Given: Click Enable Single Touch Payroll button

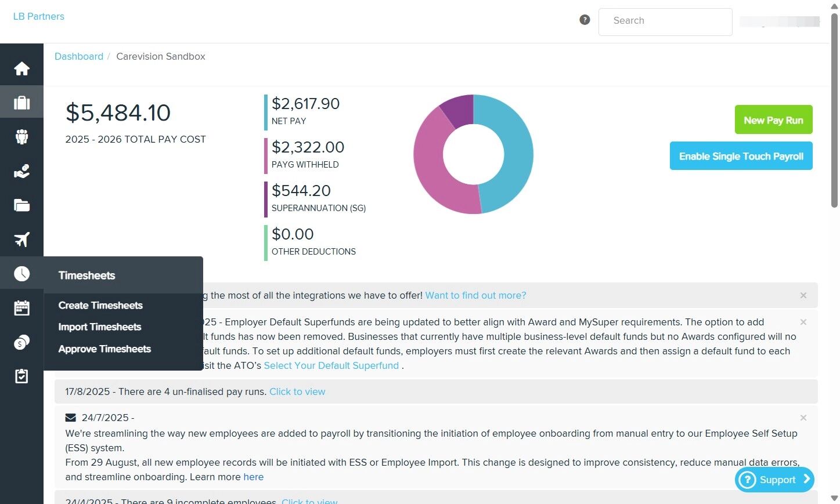Looking at the screenshot, I should (x=741, y=156).
